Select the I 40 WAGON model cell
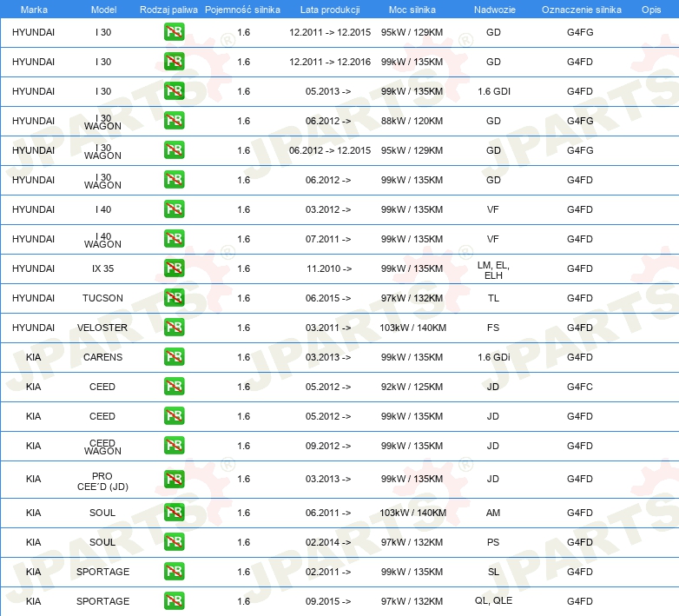 coord(102,240)
